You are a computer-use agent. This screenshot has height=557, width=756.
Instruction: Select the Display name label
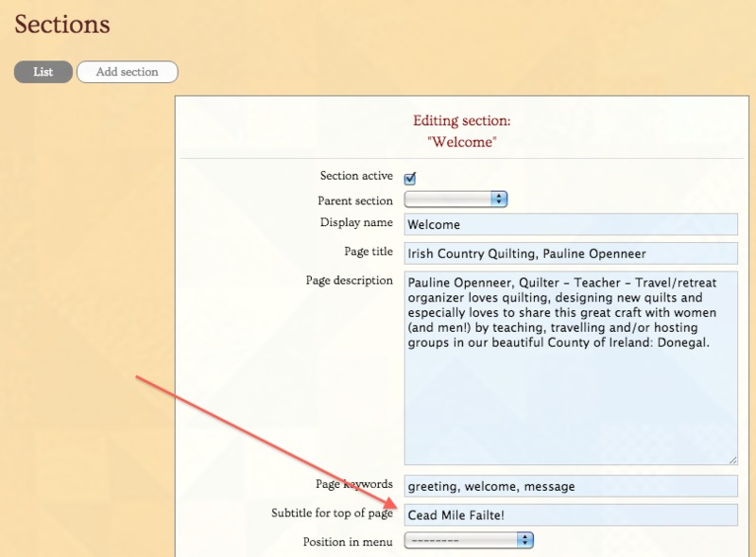pyautogui.click(x=356, y=222)
